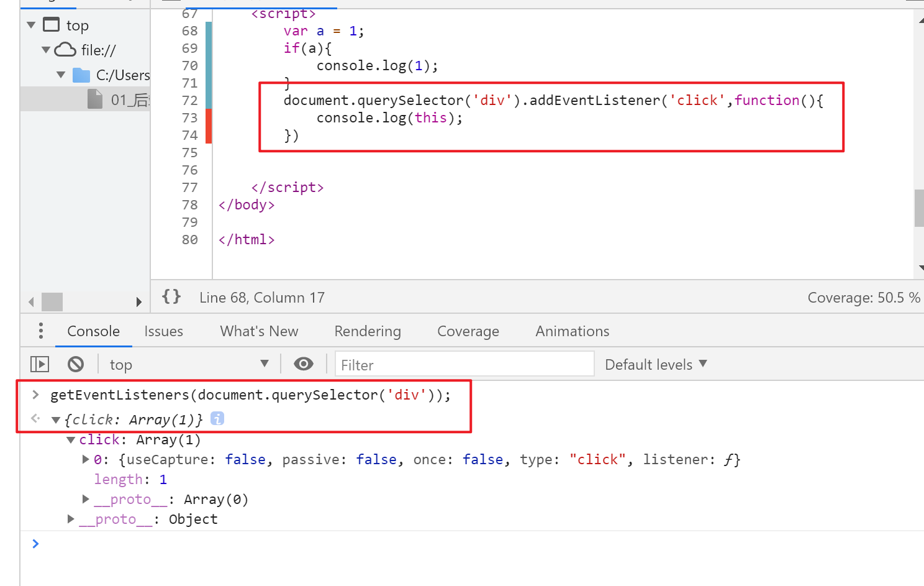Click the navigator scrollbar left arrow

coord(31,302)
